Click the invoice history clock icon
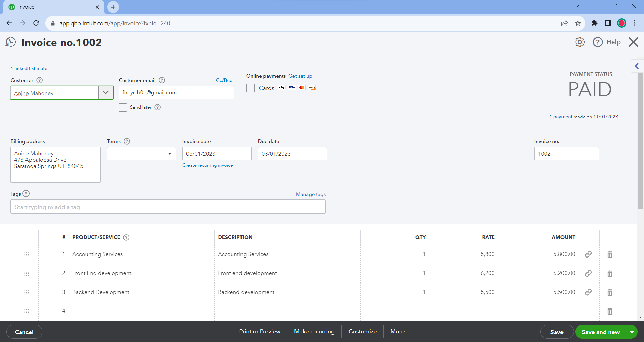Image resolution: width=644 pixels, height=342 pixels. tap(11, 42)
